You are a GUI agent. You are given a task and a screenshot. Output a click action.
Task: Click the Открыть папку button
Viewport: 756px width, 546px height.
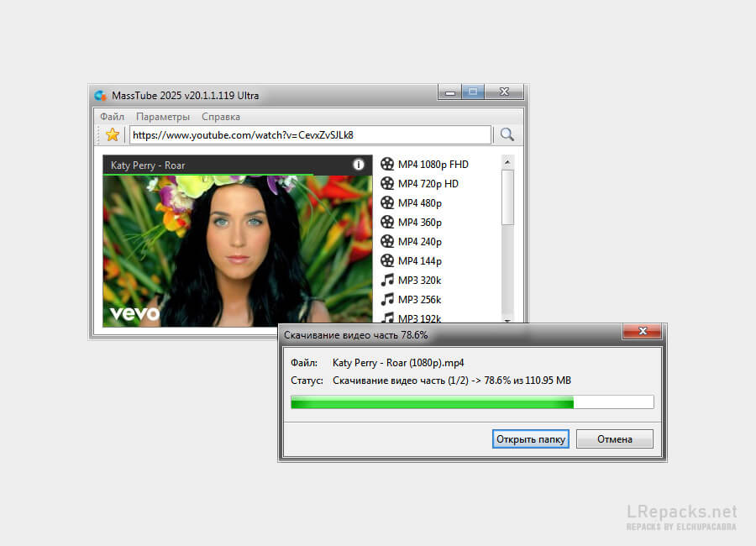coord(531,439)
